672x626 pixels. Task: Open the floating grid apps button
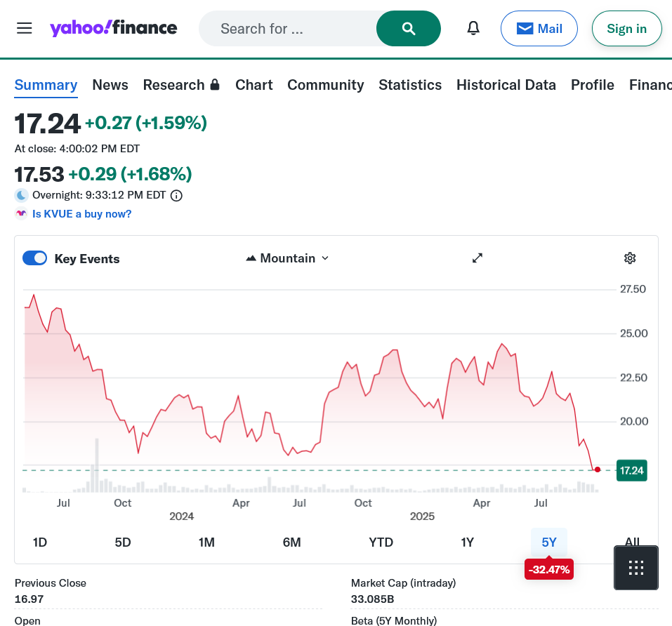click(x=636, y=568)
